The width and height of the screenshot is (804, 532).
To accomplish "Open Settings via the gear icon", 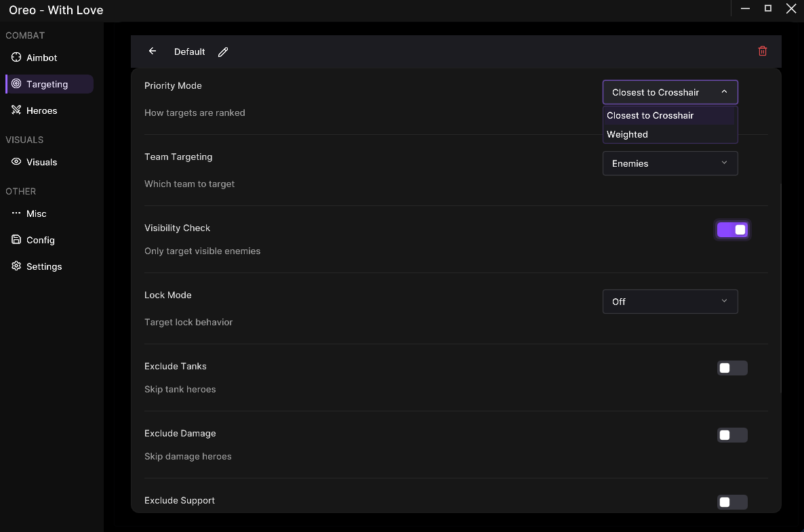I will tap(43, 266).
